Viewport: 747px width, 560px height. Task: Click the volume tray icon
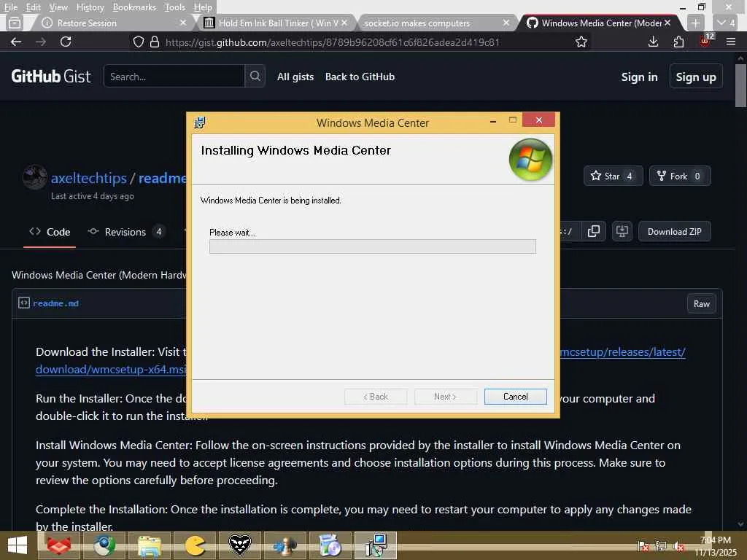[678, 546]
